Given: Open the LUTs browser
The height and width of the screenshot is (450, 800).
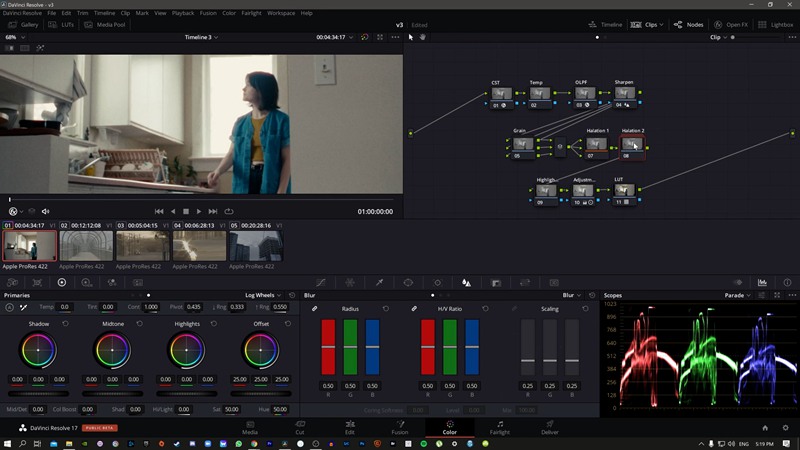Looking at the screenshot, I should [62, 23].
